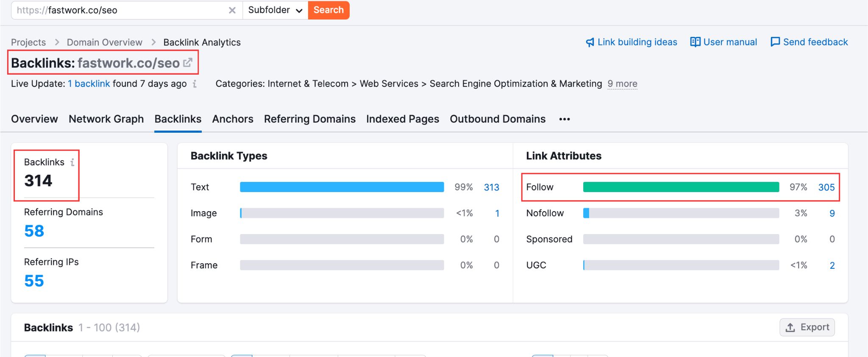Image resolution: width=868 pixels, height=357 pixels.
Task: Click the Text backlinks count 313
Action: [x=492, y=187]
